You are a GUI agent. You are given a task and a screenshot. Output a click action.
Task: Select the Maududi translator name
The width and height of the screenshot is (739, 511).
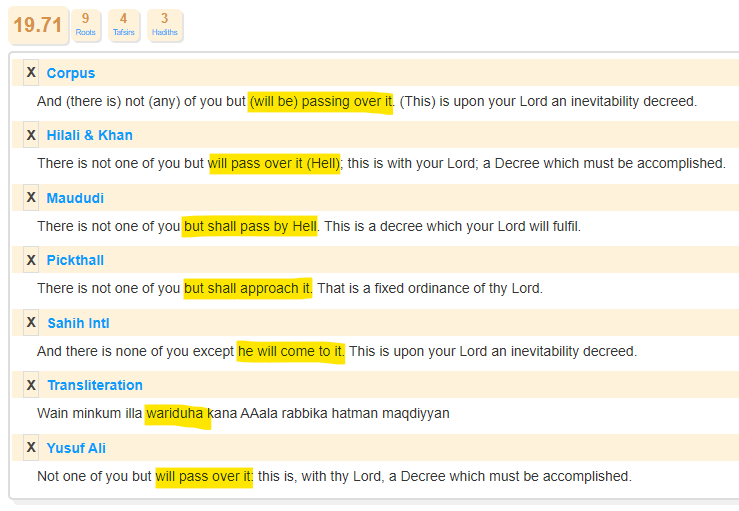tap(75, 198)
